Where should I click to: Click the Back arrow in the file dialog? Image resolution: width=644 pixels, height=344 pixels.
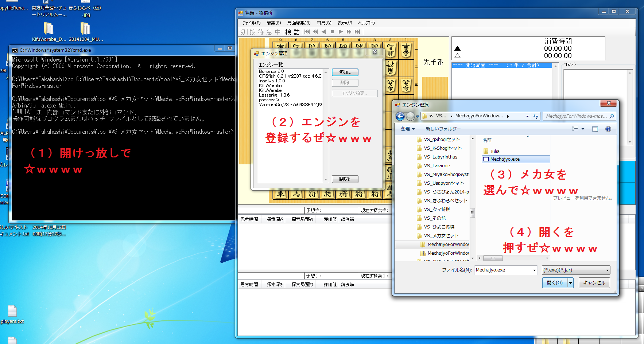point(400,116)
